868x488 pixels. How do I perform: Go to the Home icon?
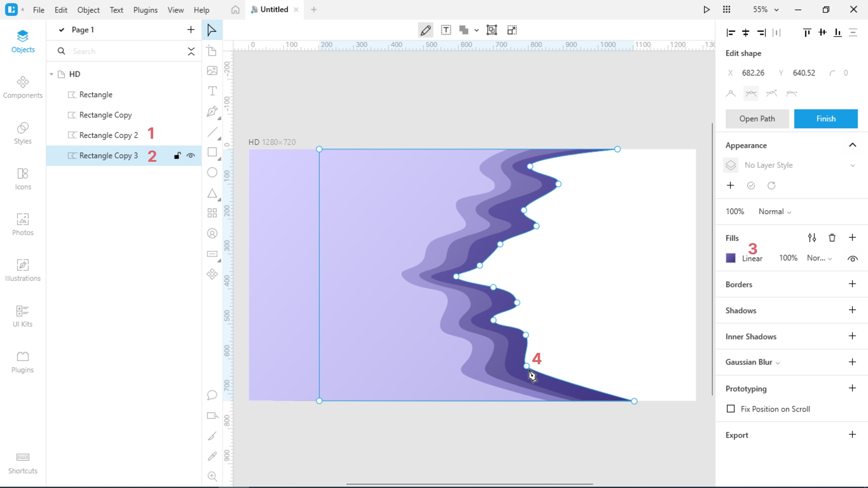point(235,10)
